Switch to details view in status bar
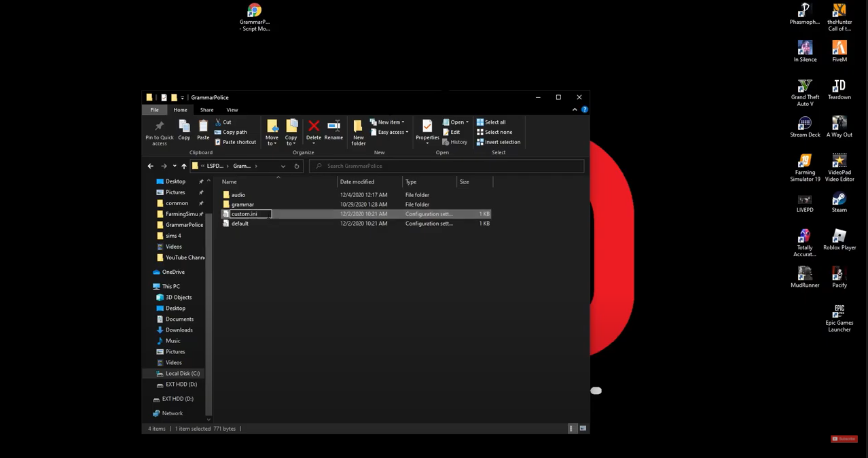The width and height of the screenshot is (868, 458). tap(572, 429)
